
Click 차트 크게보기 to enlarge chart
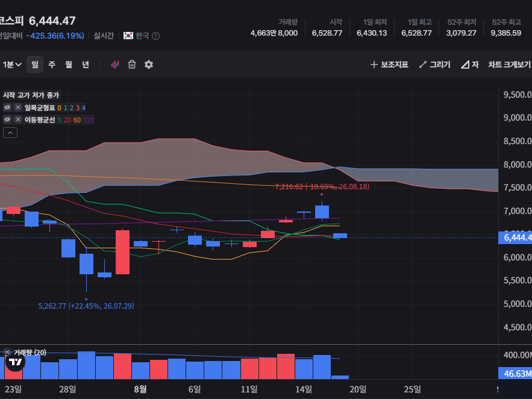(509, 64)
